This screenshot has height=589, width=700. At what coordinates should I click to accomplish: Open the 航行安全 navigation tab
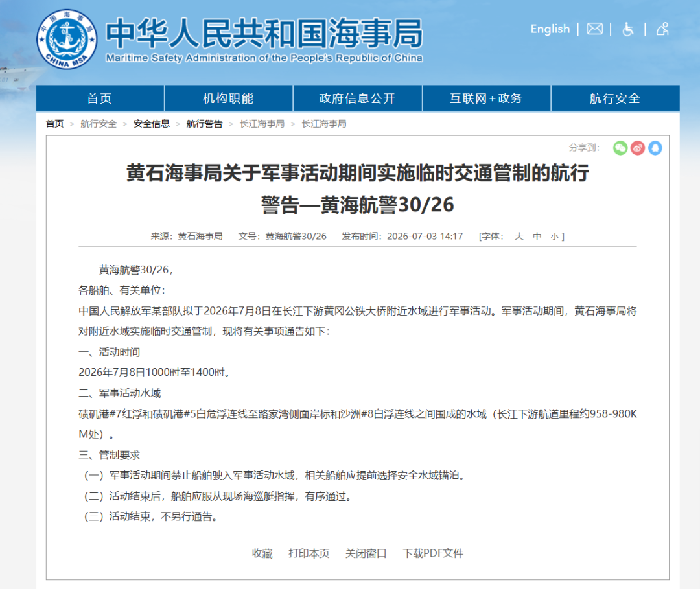click(615, 98)
